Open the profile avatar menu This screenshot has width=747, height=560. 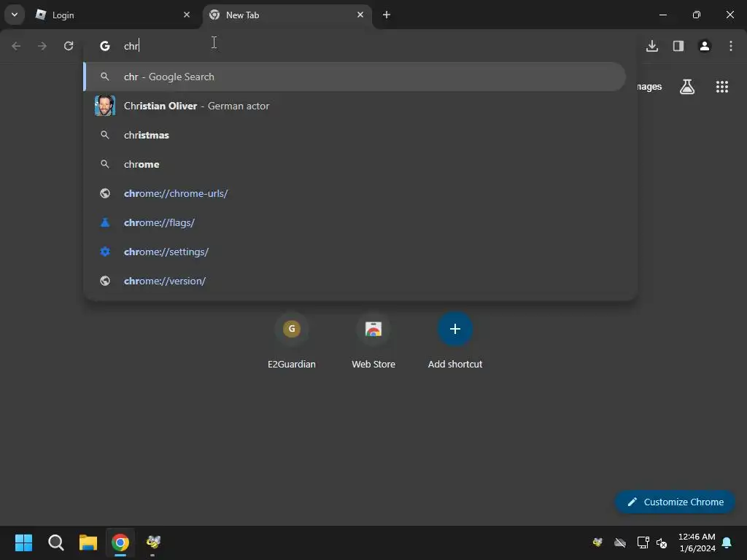(x=704, y=46)
